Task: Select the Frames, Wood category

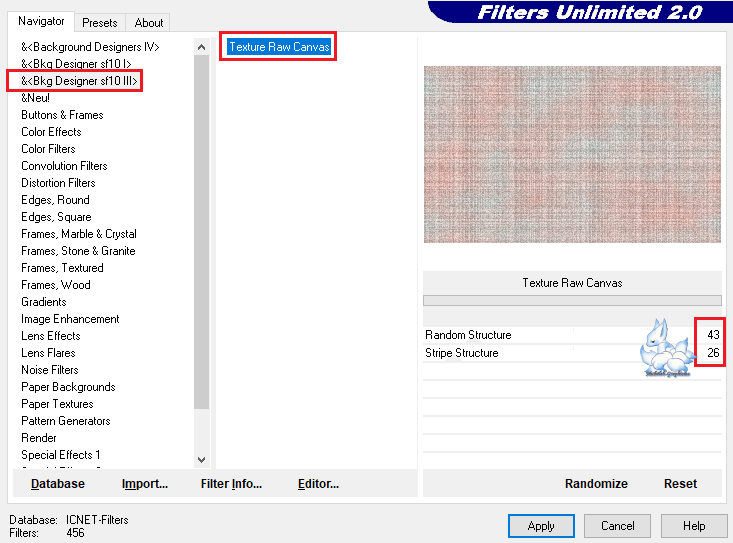Action: [x=56, y=285]
